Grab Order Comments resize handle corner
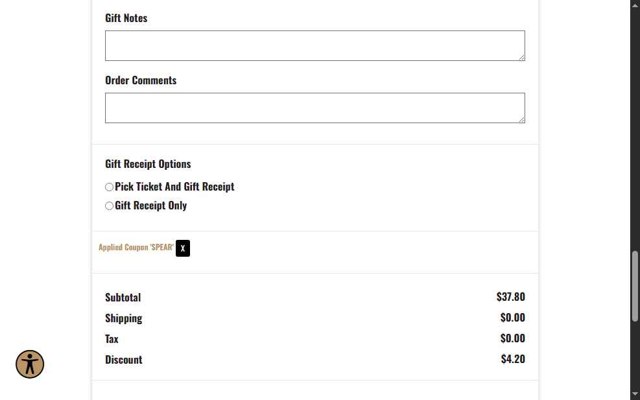Image resolution: width=640 pixels, height=400 pixels. (522, 120)
